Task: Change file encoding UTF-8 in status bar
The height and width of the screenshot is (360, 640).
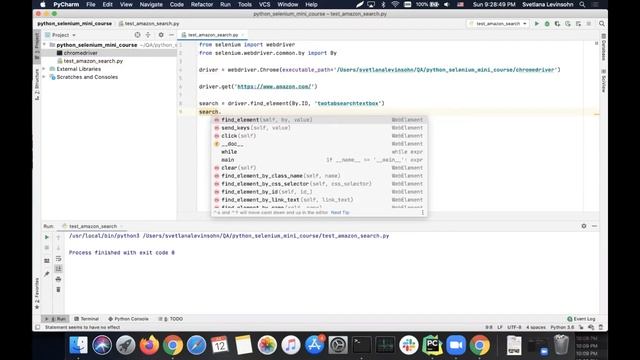Action: (x=514, y=327)
